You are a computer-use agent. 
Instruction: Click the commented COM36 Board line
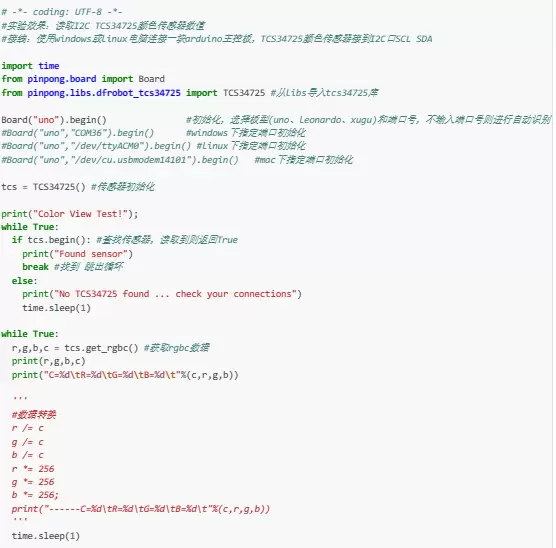click(78, 133)
